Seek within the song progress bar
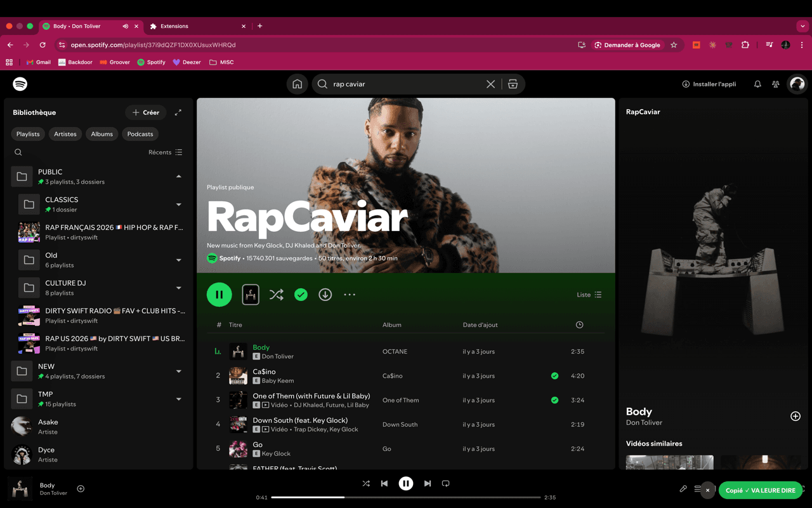 click(406, 497)
